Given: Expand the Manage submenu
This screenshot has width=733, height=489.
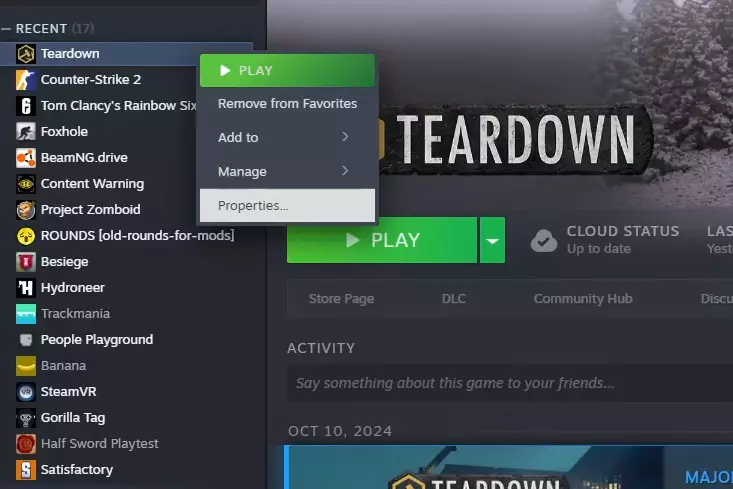Looking at the screenshot, I should pos(287,172).
